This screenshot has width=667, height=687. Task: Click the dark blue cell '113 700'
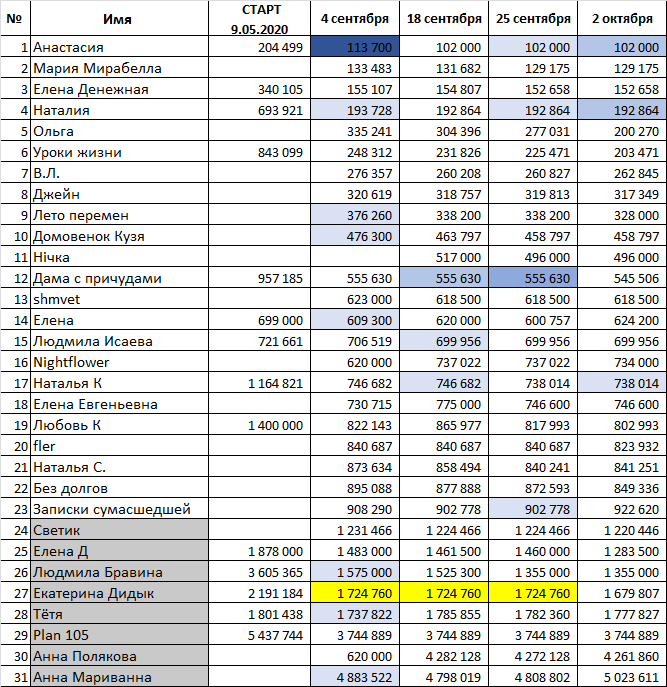[x=355, y=46]
